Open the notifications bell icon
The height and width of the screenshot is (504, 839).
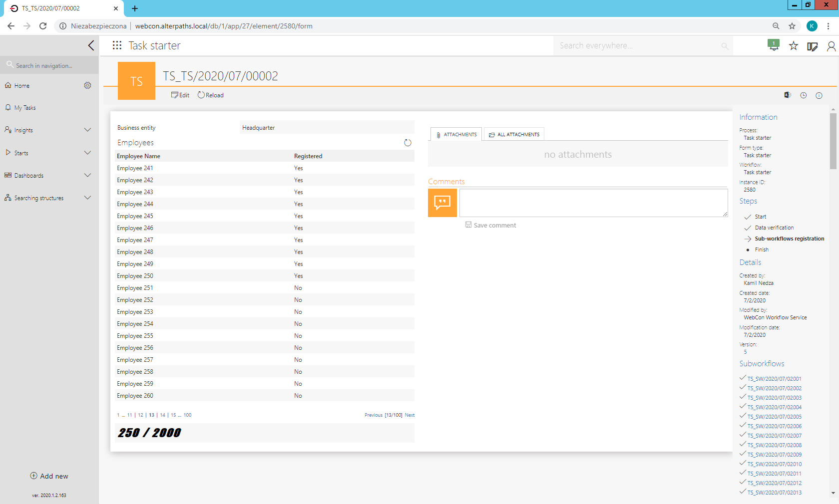(773, 45)
